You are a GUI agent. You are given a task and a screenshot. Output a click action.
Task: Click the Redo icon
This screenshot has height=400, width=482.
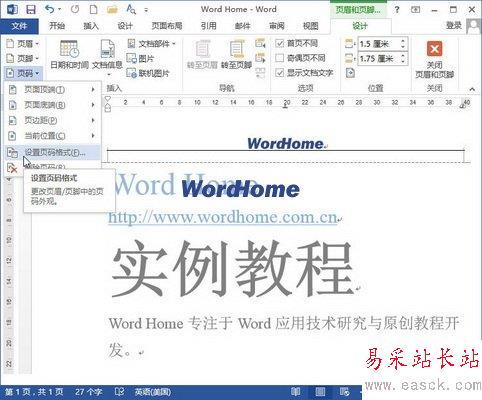click(x=75, y=9)
